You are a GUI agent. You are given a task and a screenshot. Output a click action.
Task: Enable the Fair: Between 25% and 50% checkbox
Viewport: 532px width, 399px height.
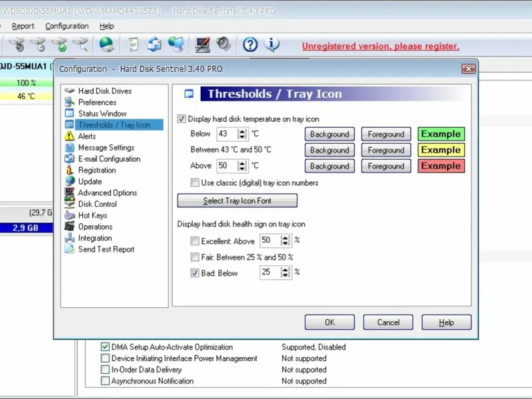[195, 257]
